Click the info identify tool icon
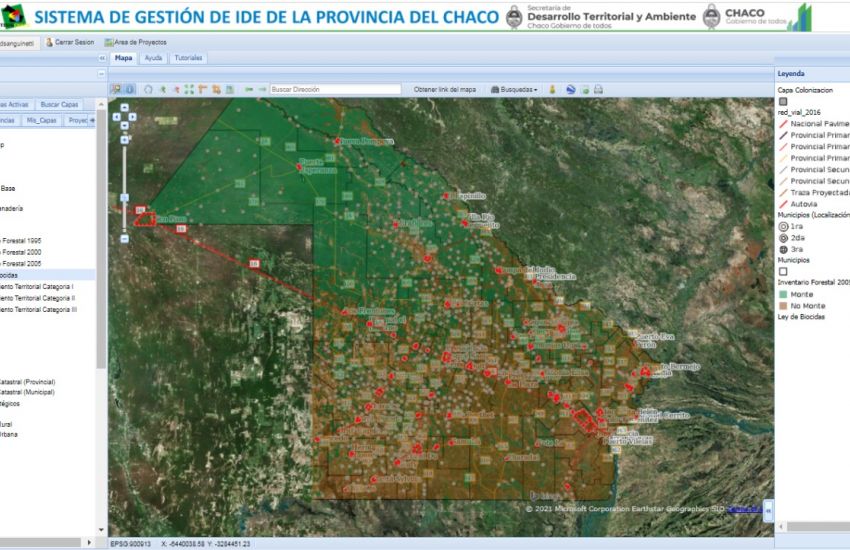This screenshot has width=850, height=550. [130, 89]
